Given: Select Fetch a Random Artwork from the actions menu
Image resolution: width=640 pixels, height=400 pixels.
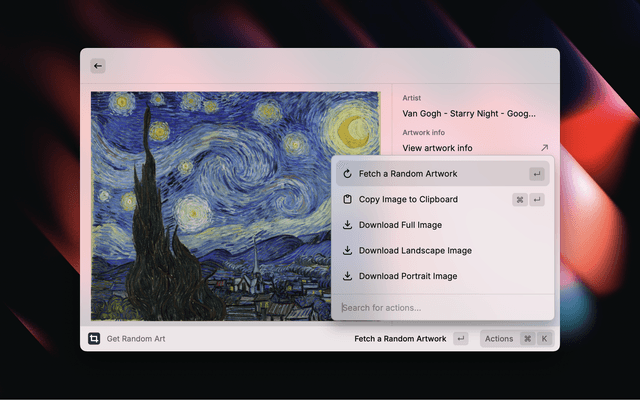Looking at the screenshot, I should point(408,174).
